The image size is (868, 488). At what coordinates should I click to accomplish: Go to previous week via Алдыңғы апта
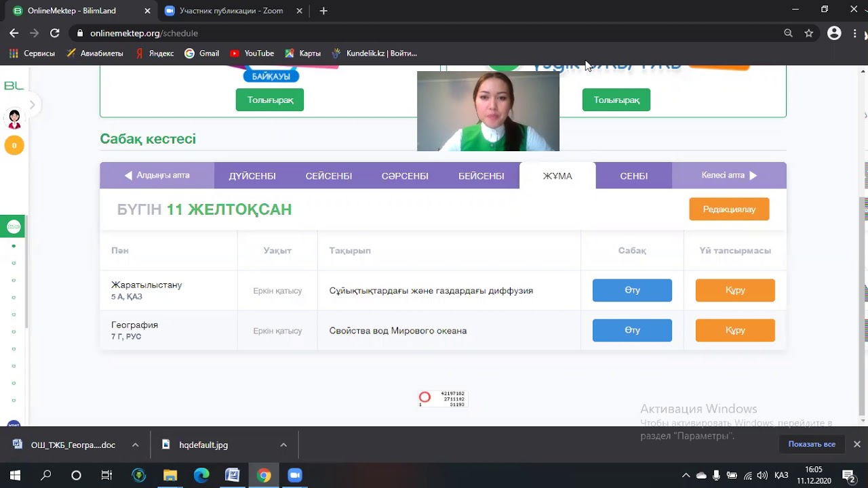[x=157, y=176]
